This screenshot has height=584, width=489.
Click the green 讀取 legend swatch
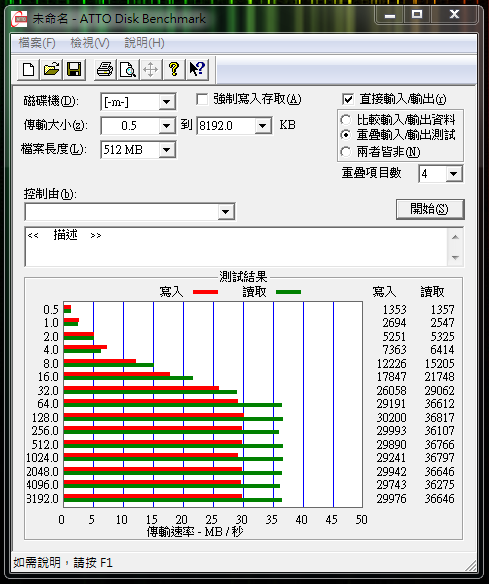289,292
